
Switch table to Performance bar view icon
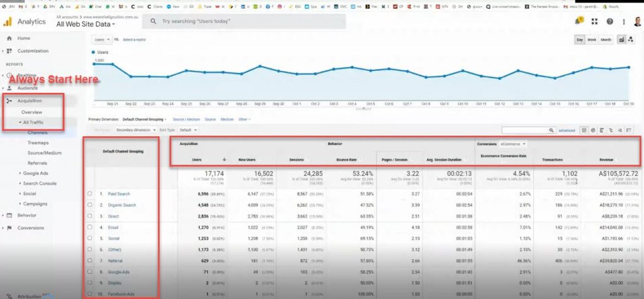602,130
